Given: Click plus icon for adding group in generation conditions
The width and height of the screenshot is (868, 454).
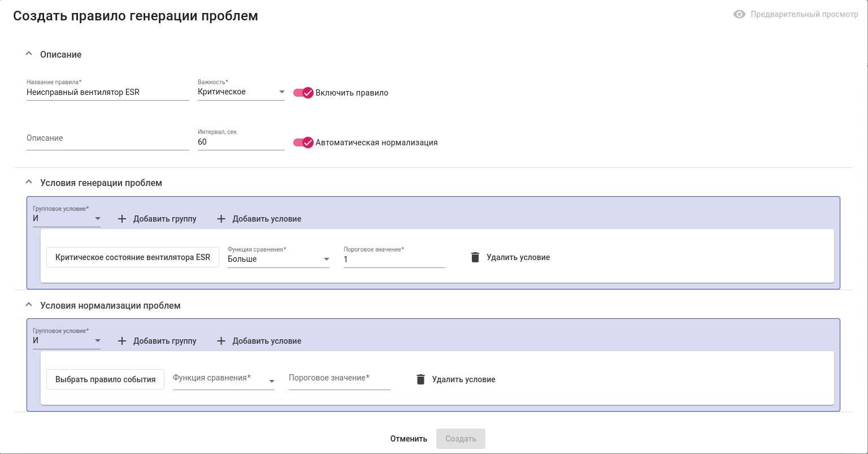Looking at the screenshot, I should (122, 219).
